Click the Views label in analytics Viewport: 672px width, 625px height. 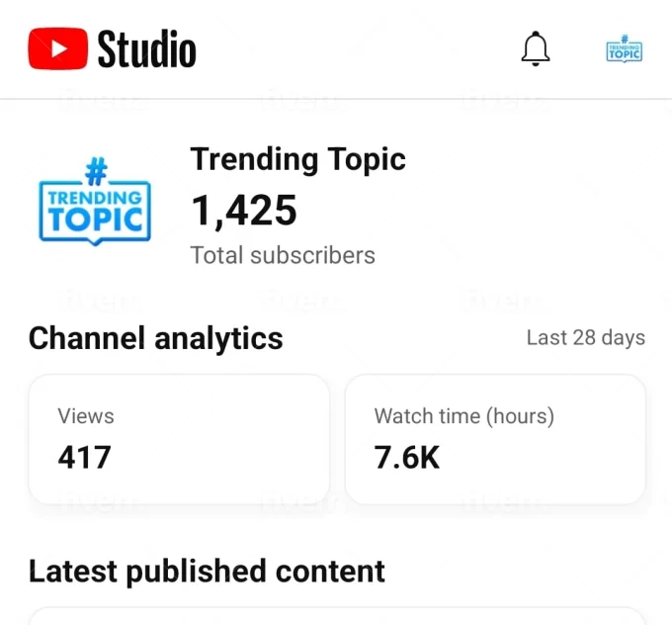click(86, 416)
